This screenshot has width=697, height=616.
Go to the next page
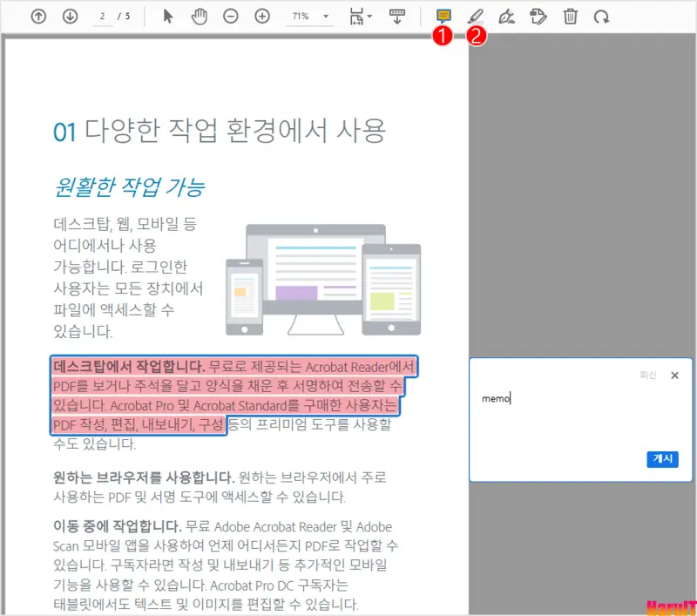pos(70,16)
